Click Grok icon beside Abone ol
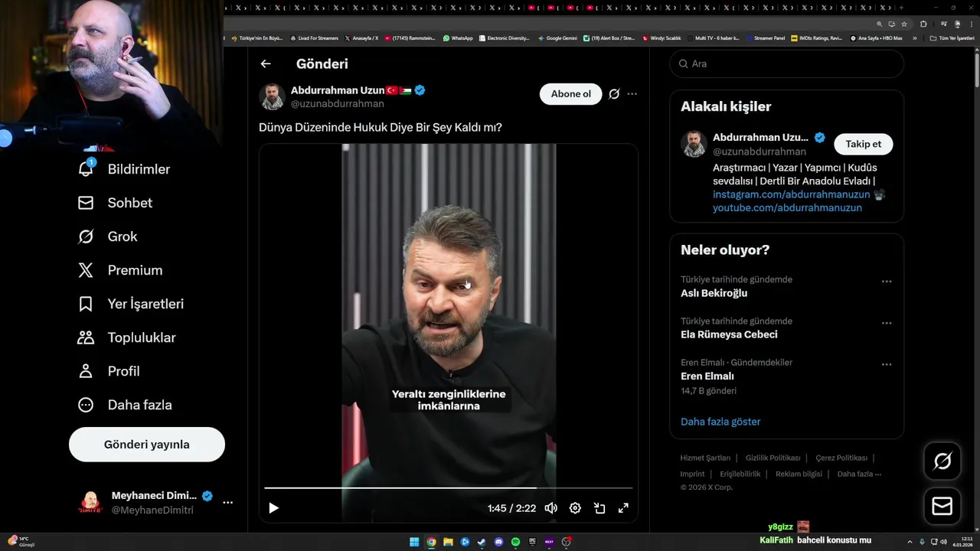The width and height of the screenshot is (980, 551). coord(614,94)
